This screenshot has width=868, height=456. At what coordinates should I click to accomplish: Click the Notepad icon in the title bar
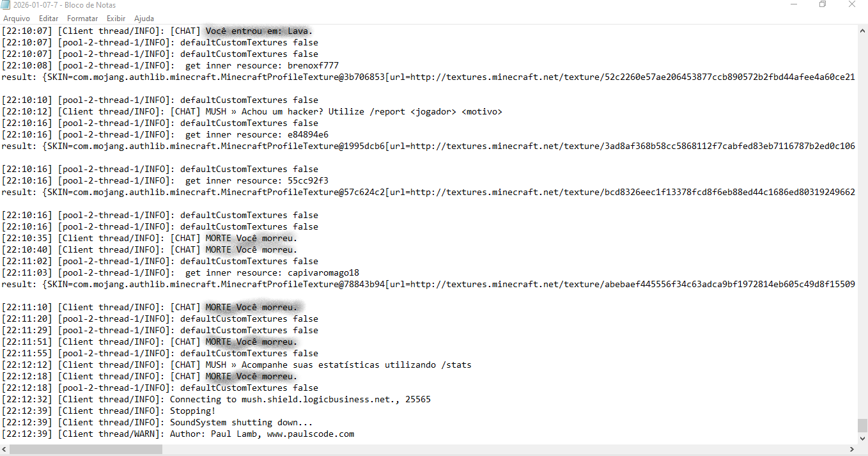(6, 5)
